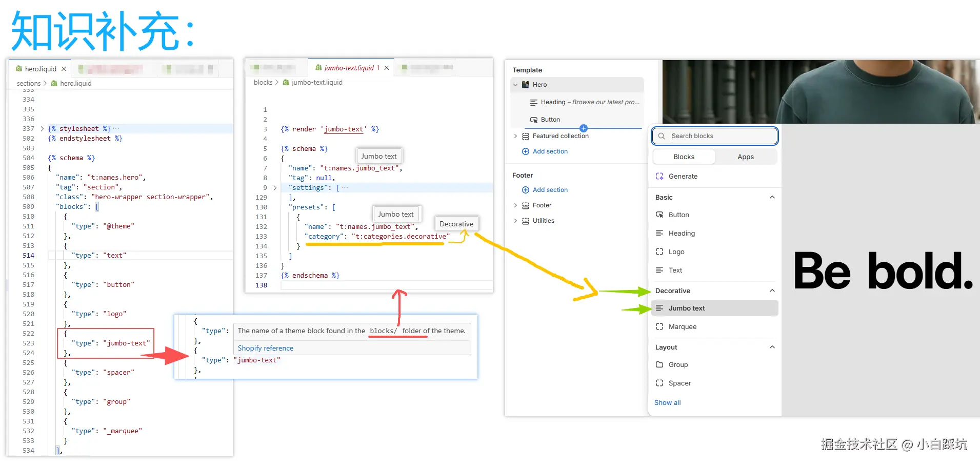Select the Button block icon under Hero
Viewport: 980px width, 464px height.
tap(534, 120)
